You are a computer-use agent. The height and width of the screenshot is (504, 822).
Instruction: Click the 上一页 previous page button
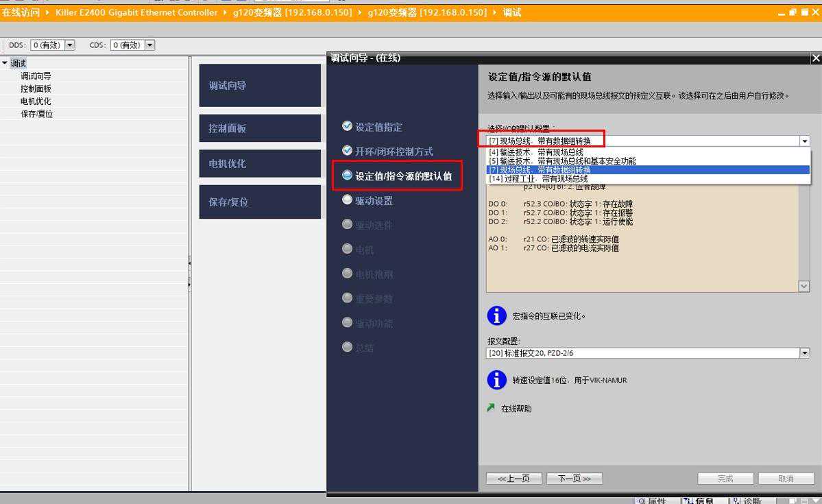click(x=513, y=479)
